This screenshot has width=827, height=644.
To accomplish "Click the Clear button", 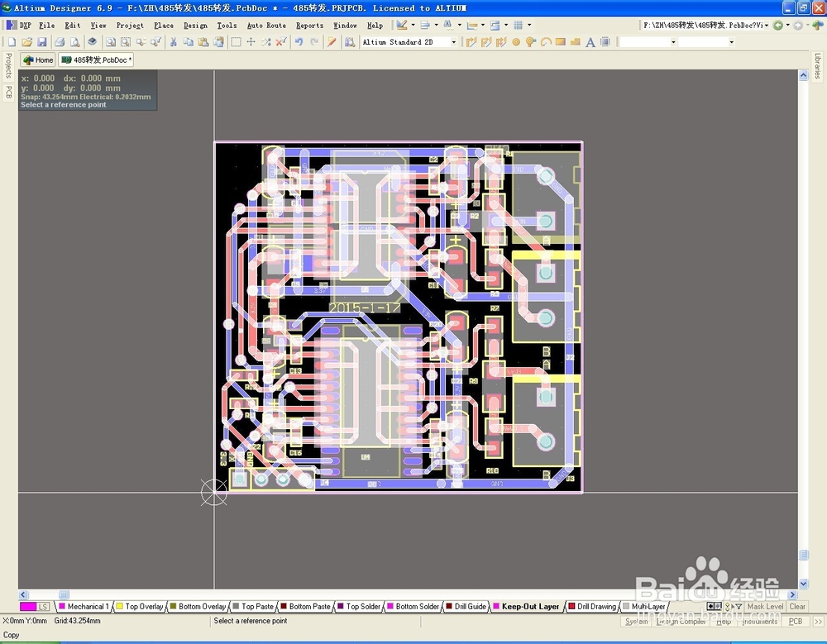I will click(797, 607).
